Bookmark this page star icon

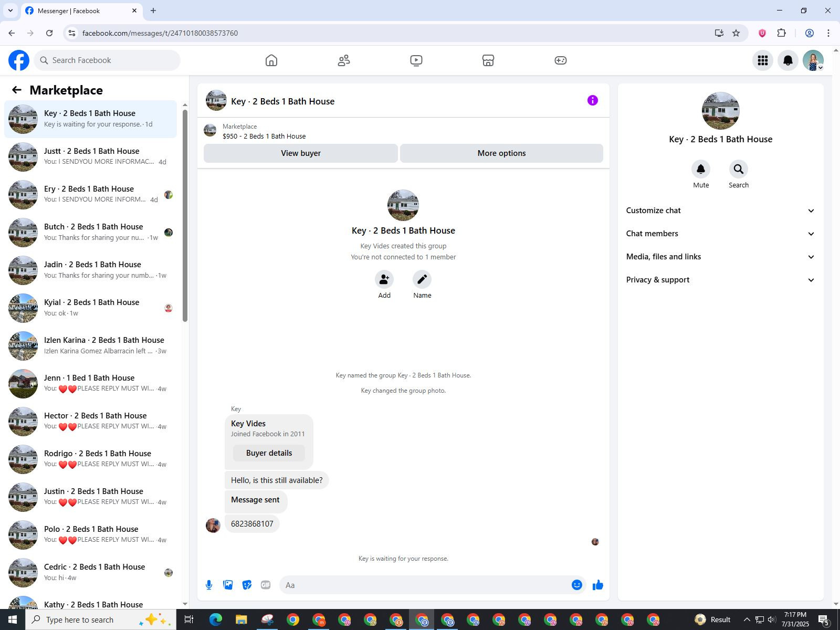point(736,33)
